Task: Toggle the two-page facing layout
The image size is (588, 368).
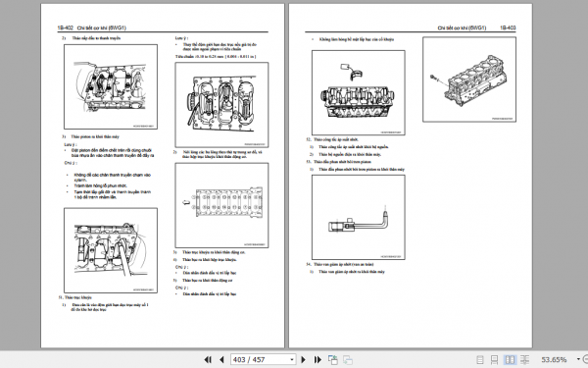Action: tap(510, 360)
